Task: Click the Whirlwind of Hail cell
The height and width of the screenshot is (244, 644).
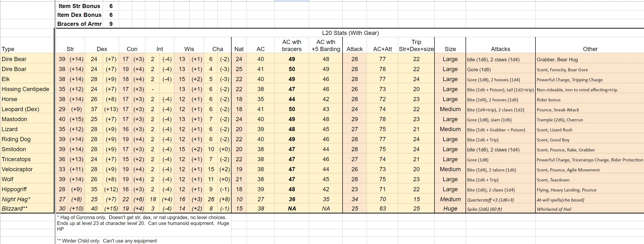Action: pos(590,208)
